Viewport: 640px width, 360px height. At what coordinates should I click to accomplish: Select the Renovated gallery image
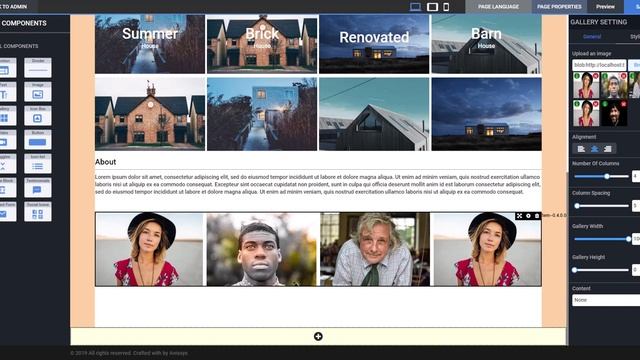coord(374,44)
